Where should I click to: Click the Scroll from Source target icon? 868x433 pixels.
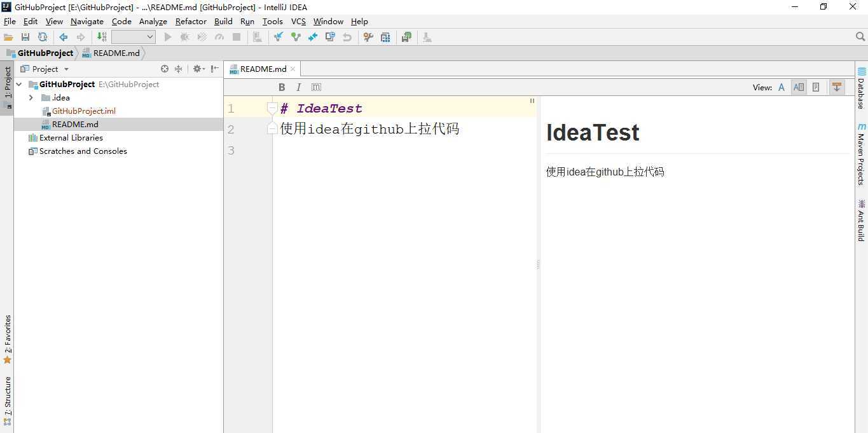click(x=165, y=69)
